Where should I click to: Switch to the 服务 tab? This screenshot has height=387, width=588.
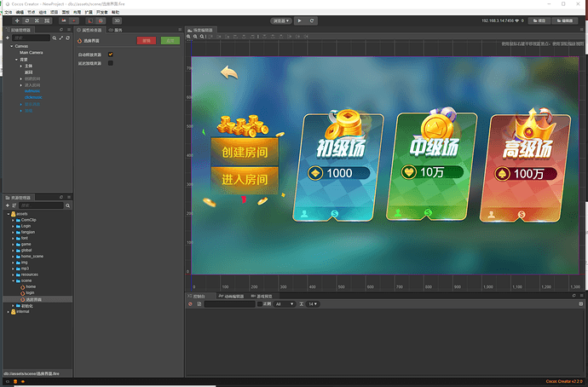point(116,30)
